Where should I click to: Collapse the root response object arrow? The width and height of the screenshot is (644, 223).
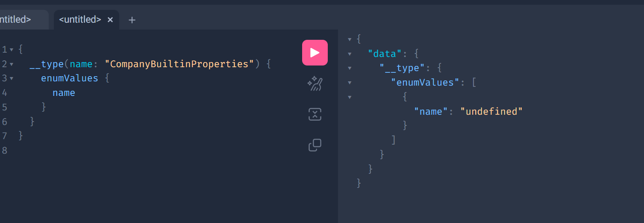pyautogui.click(x=350, y=39)
